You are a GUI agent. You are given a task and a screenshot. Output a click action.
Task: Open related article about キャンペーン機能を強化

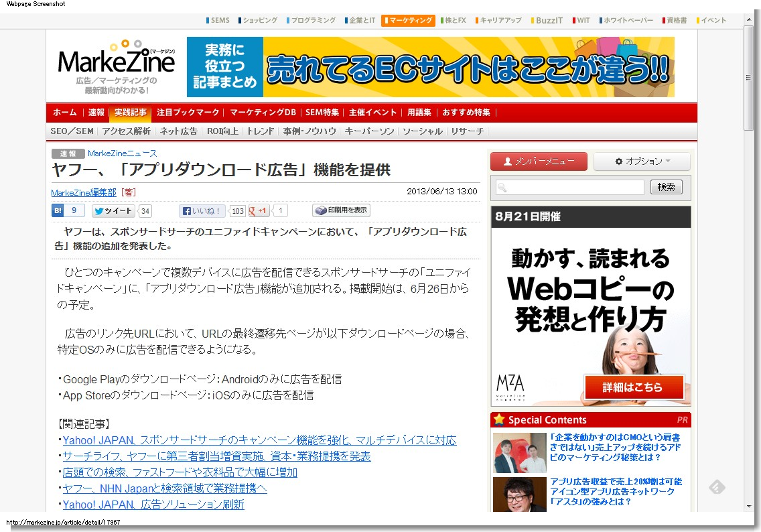tap(260, 440)
